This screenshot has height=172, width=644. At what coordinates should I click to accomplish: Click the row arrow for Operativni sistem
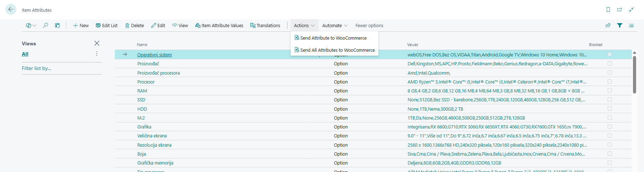point(125,55)
